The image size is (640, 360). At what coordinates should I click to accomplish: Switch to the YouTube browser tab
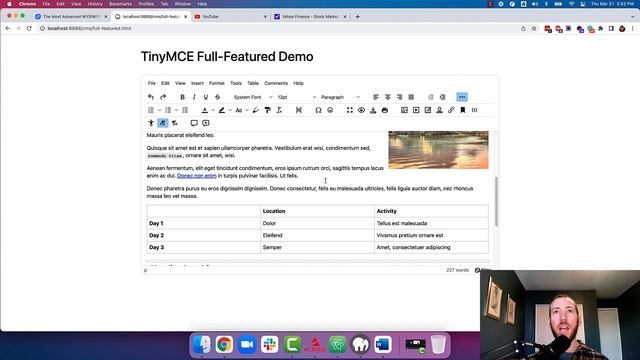(x=230, y=17)
